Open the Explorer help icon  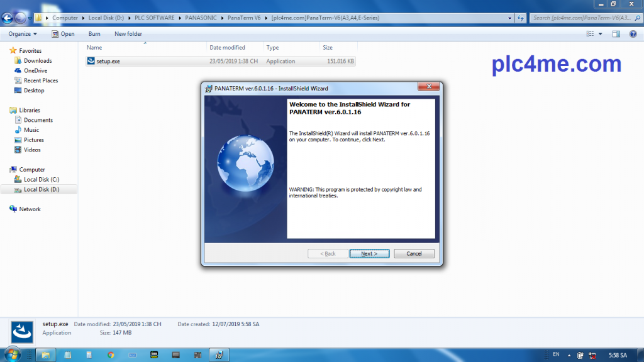632,34
